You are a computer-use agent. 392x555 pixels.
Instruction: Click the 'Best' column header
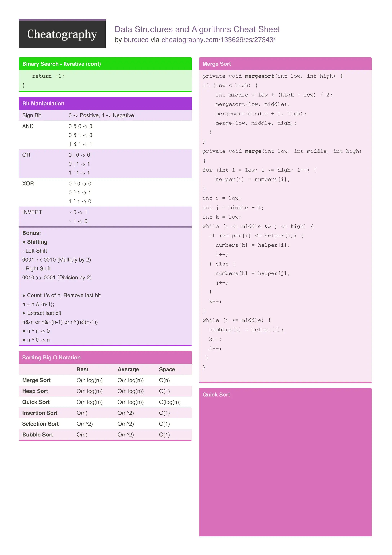pos(82,369)
